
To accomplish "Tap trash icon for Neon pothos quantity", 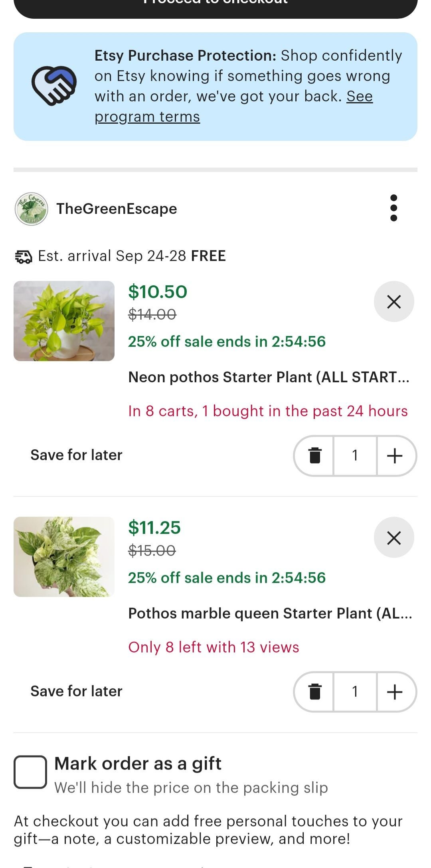I will 315,455.
